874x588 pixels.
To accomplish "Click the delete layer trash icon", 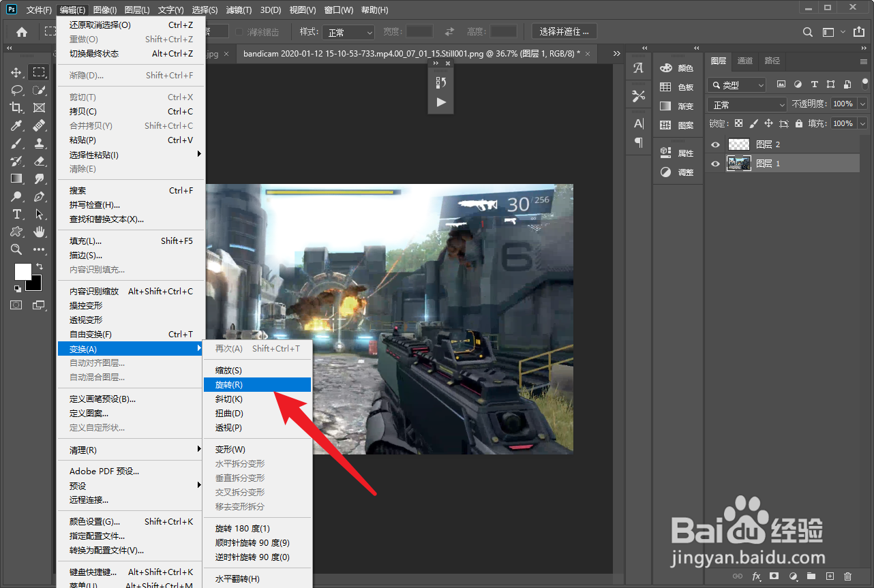I will point(848,576).
